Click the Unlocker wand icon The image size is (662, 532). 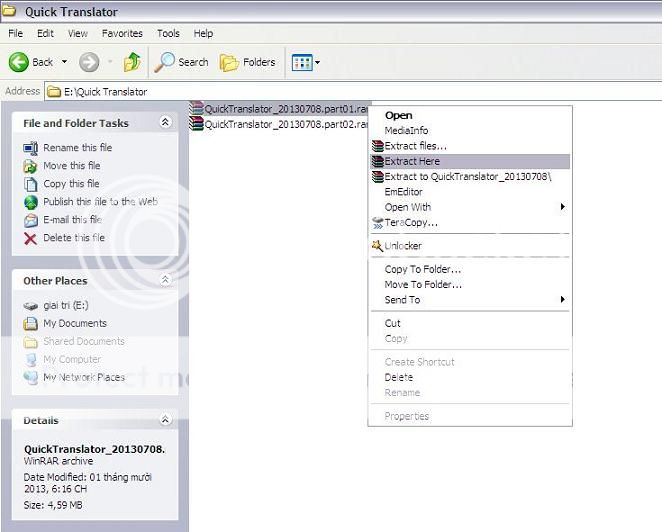click(377, 246)
